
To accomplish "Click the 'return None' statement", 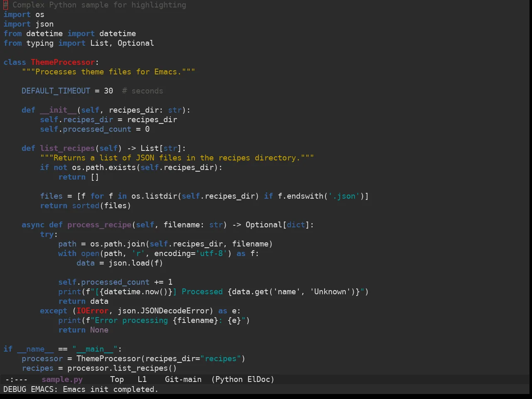I will (x=83, y=330).
